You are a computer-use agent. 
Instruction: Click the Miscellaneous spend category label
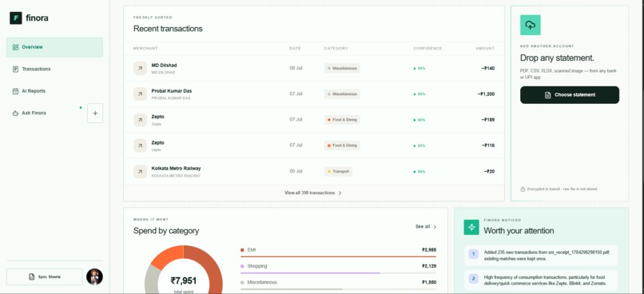[262, 283]
